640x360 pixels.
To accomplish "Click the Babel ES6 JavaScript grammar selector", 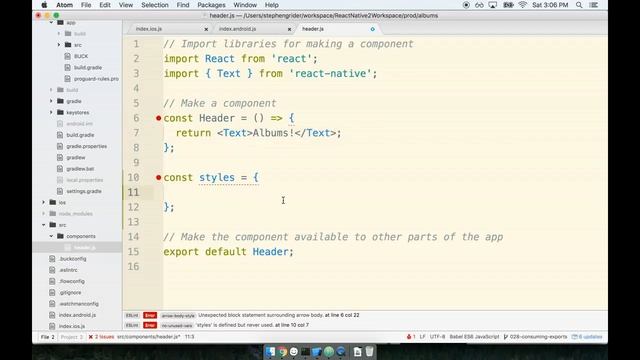I will pyautogui.click(x=474, y=337).
